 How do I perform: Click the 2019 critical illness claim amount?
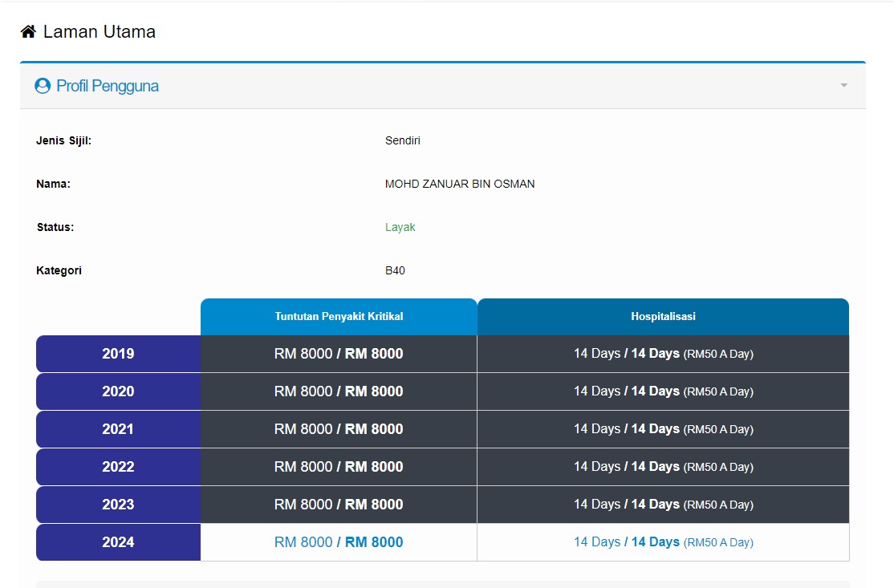tap(339, 354)
